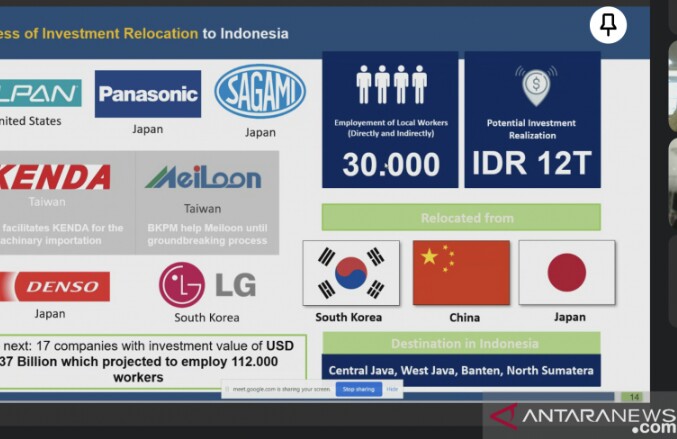Screen dimensions: 677x439
Task: Click the Destination in Indonesia green banner
Action: (x=461, y=343)
